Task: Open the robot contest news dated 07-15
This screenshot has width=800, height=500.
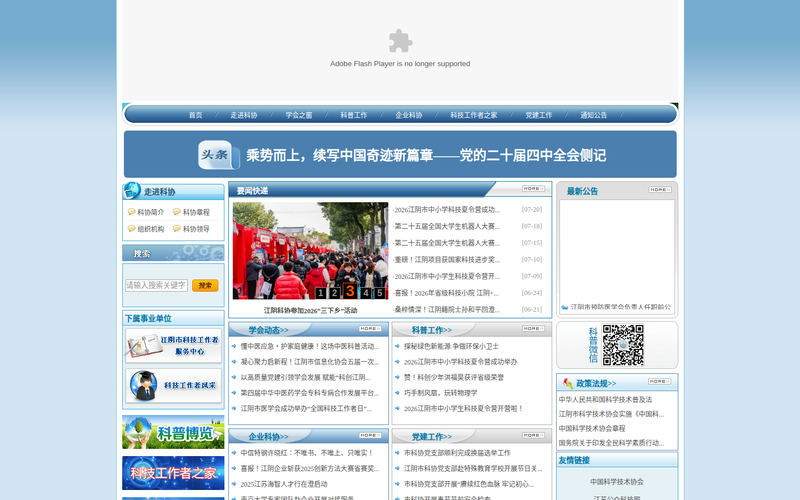Action: click(447, 243)
